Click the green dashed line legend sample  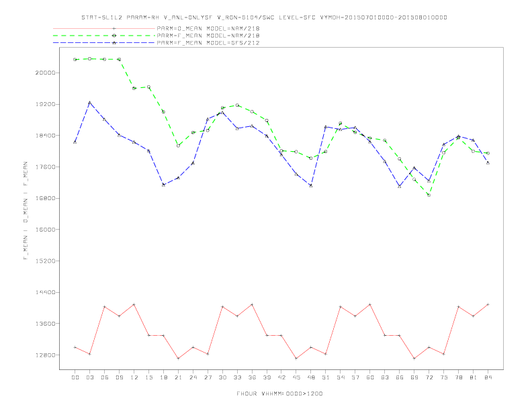[x=104, y=36]
